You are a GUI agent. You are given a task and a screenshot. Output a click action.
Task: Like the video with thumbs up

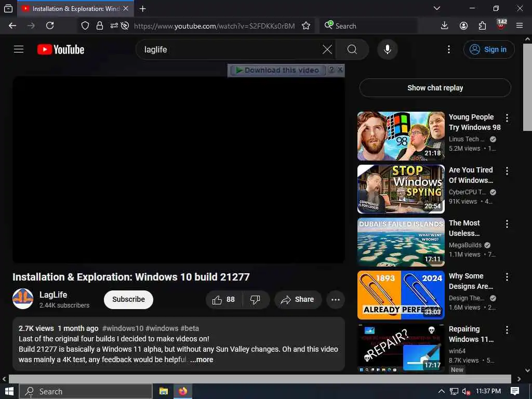pos(223,300)
